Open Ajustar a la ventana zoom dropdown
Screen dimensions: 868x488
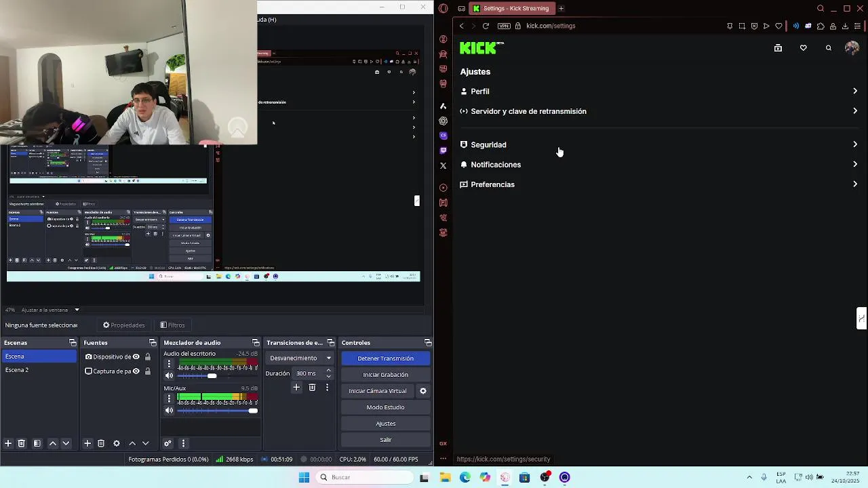point(50,310)
